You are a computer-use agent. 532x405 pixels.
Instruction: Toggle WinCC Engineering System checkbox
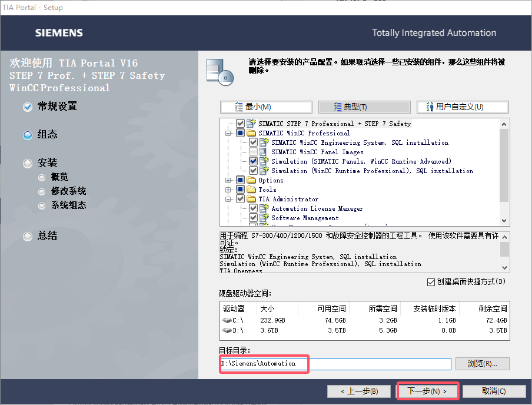click(x=253, y=142)
